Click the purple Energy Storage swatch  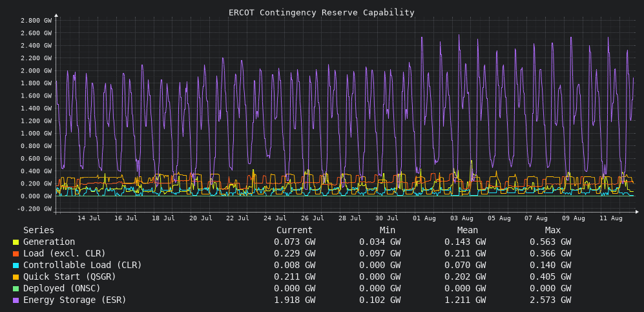click(16, 300)
